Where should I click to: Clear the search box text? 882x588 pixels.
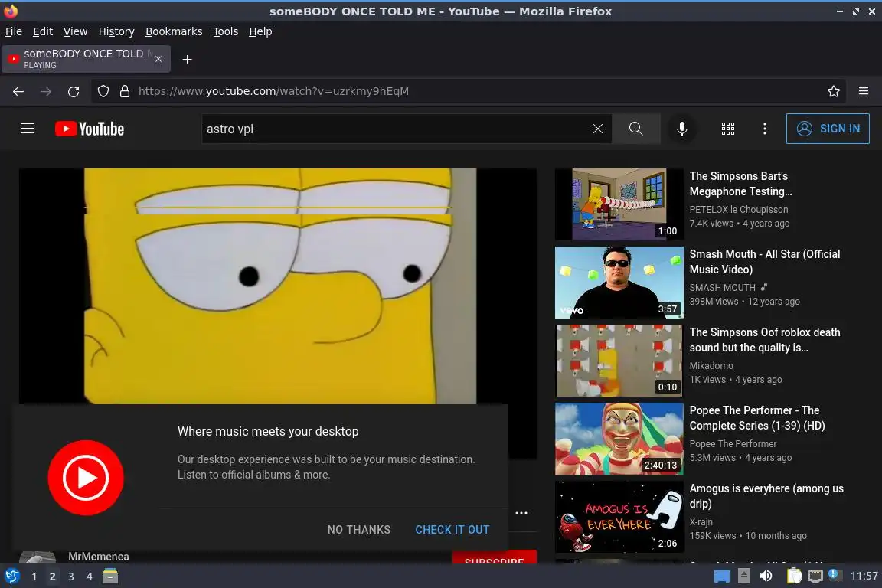(597, 129)
